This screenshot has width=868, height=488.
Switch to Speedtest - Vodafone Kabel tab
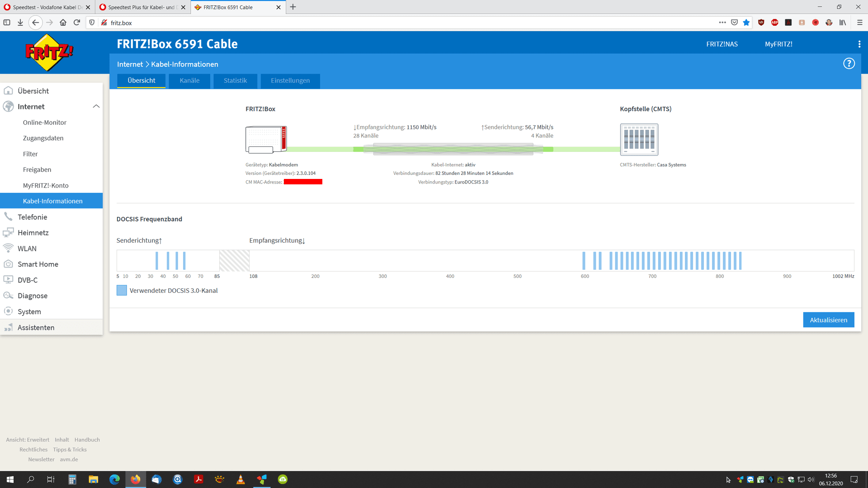47,7
